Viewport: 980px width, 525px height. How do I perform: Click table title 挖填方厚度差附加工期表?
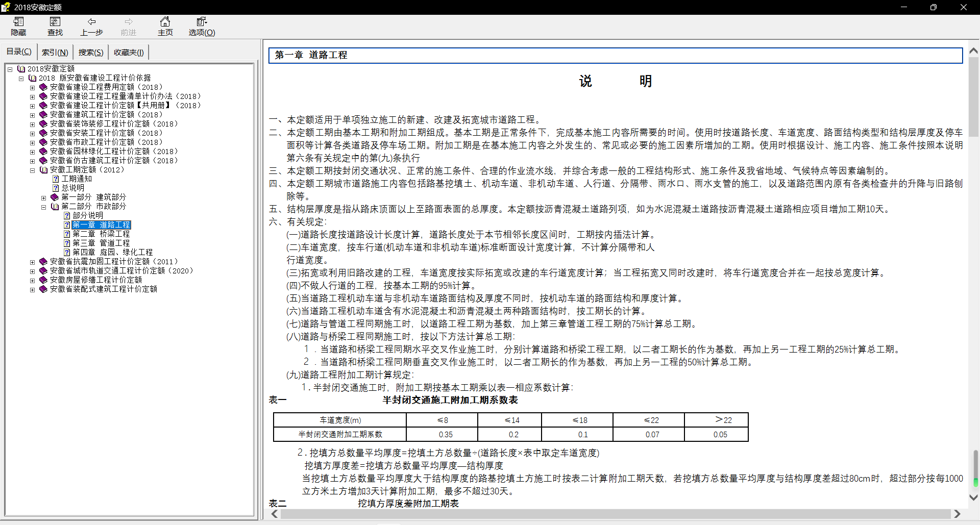point(408,504)
